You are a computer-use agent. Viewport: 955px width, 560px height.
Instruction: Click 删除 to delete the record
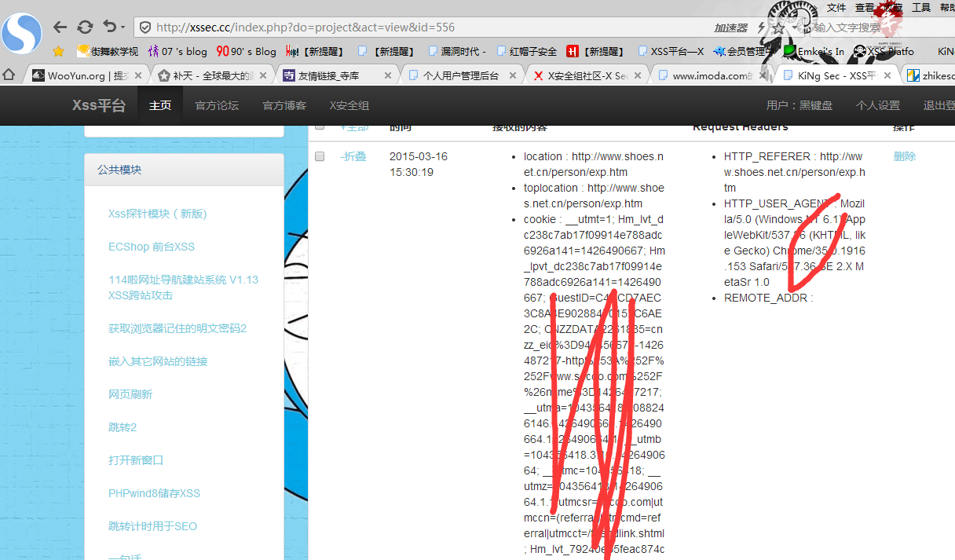point(905,156)
